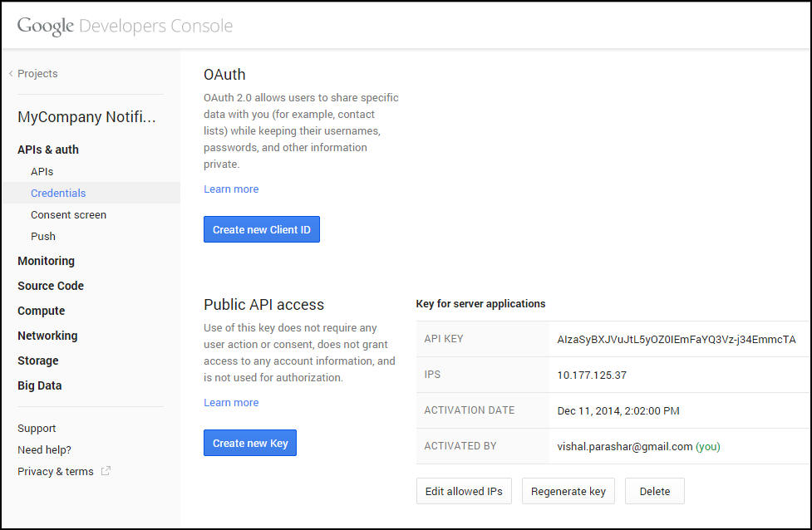
Task: Go back to Projects
Action: point(37,73)
